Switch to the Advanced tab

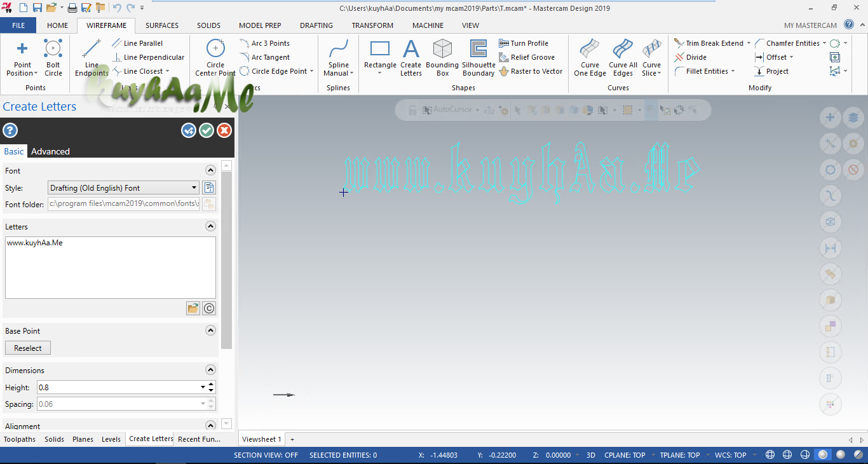click(50, 151)
